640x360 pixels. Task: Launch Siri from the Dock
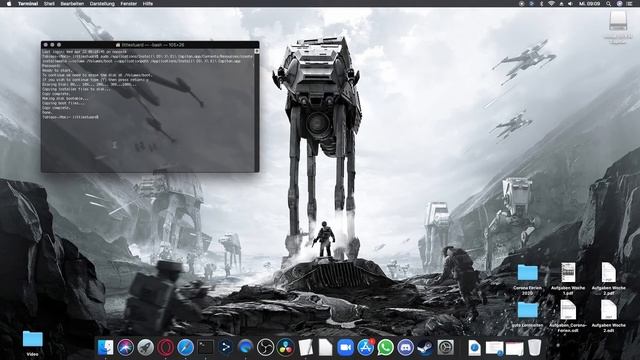pos(125,348)
